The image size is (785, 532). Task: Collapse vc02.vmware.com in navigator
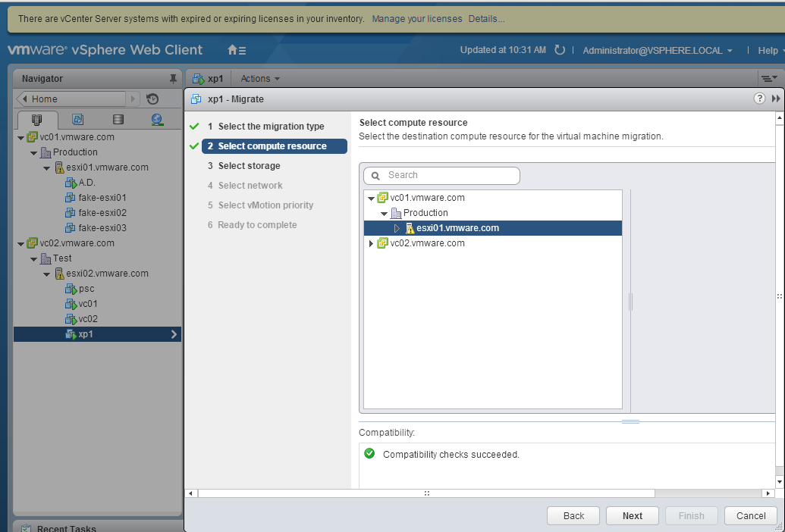pyautogui.click(x=20, y=243)
